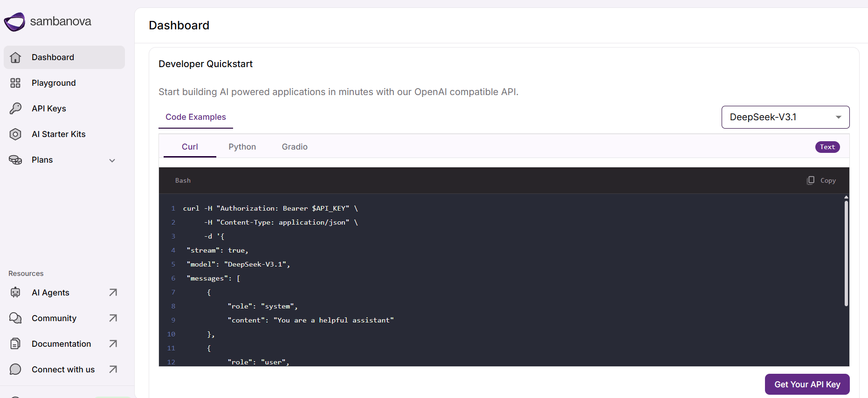
Task: Click the Playground grid icon
Action: click(x=15, y=83)
